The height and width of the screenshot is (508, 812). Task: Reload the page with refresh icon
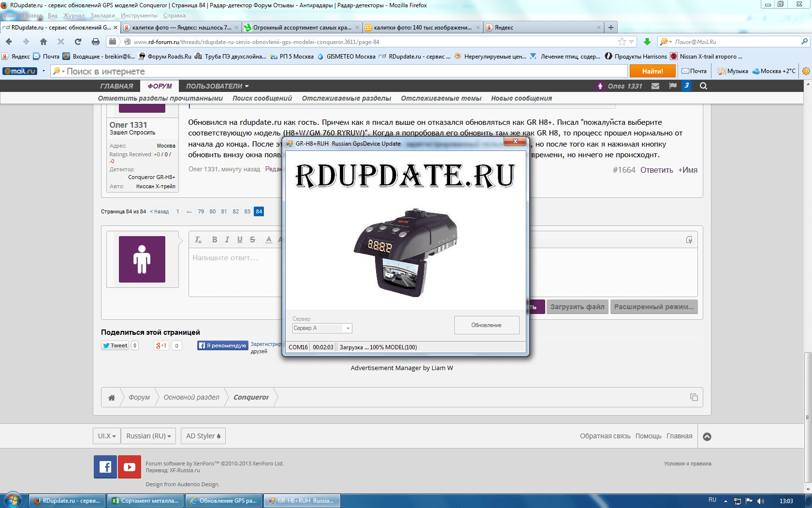click(78, 42)
